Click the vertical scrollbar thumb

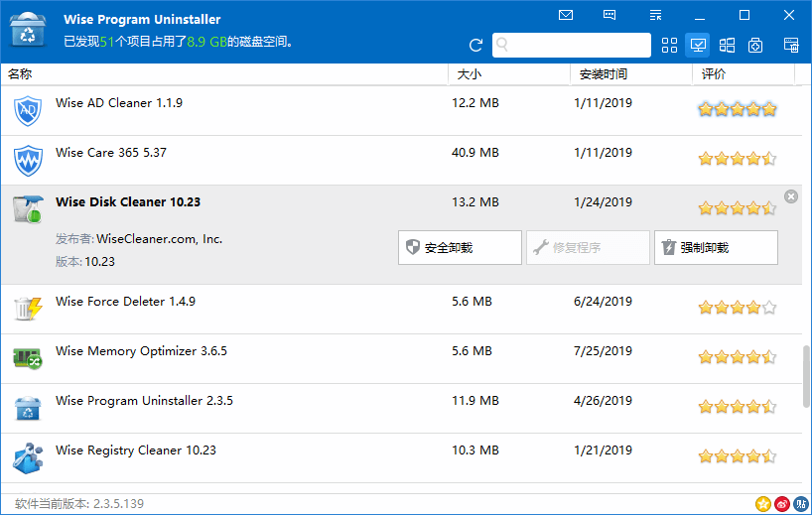pyautogui.click(x=806, y=376)
